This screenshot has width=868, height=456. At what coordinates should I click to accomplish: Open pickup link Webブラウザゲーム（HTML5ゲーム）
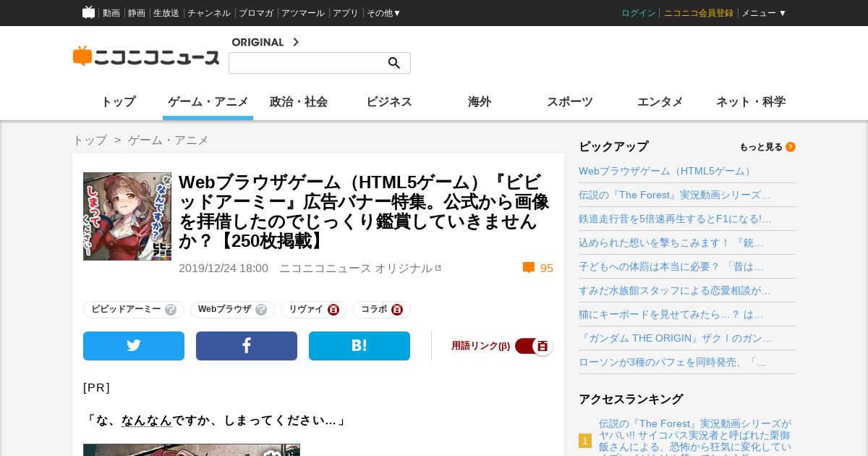pos(666,172)
